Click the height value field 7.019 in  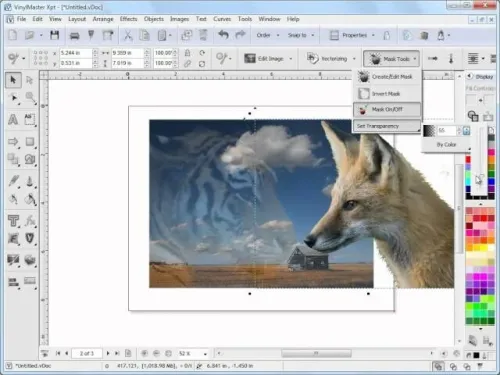click(x=128, y=63)
